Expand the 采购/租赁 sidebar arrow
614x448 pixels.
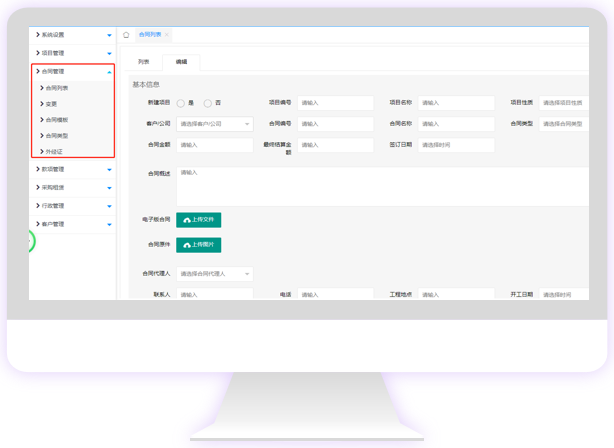[109, 188]
